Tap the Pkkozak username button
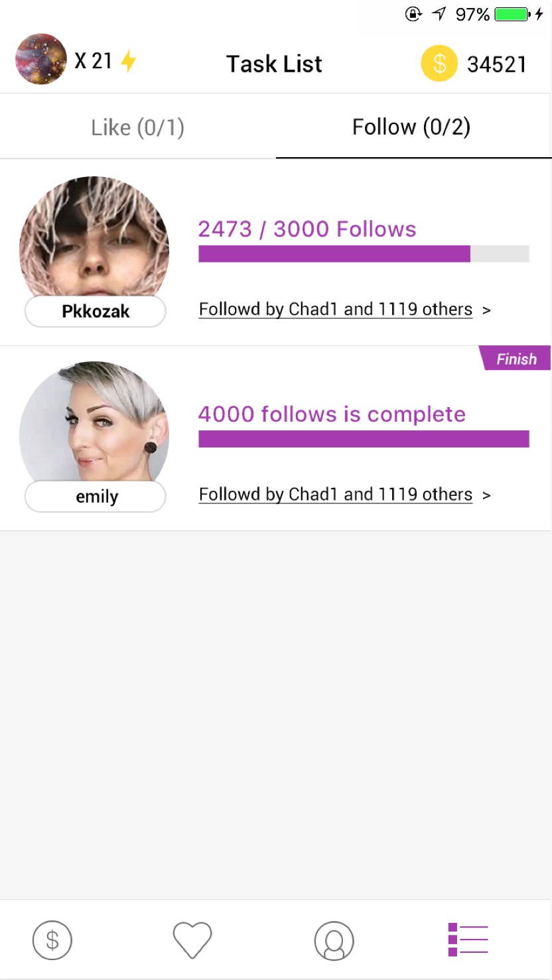 [95, 312]
